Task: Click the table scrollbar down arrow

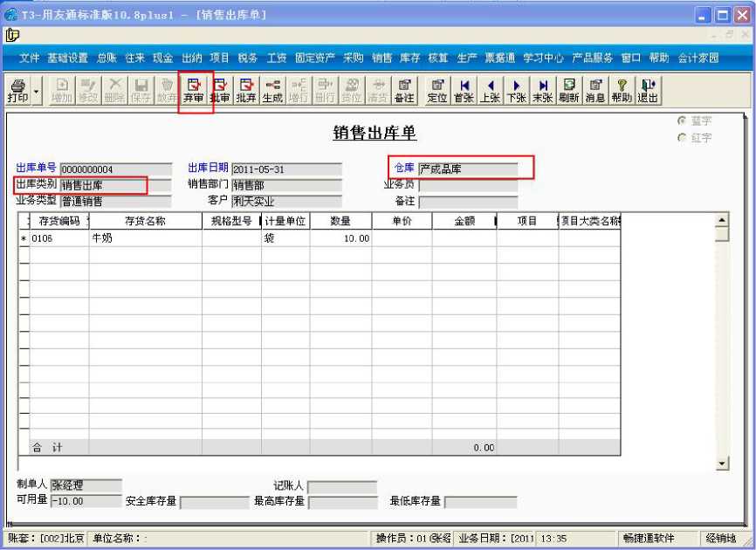Action: coord(722,464)
